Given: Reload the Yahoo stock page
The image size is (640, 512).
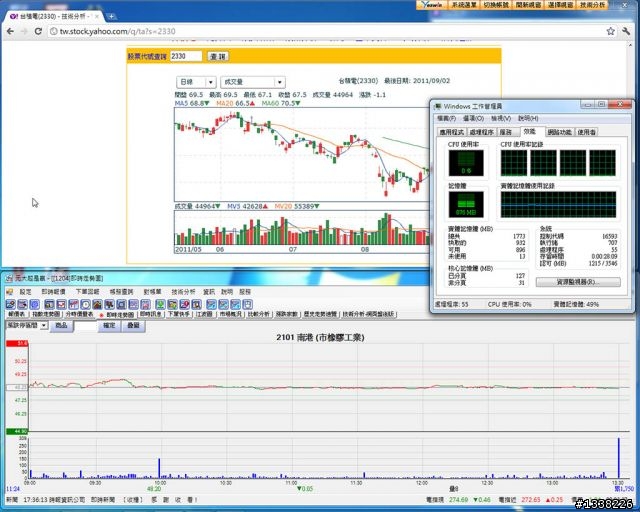Looking at the screenshot, I should (x=38, y=31).
